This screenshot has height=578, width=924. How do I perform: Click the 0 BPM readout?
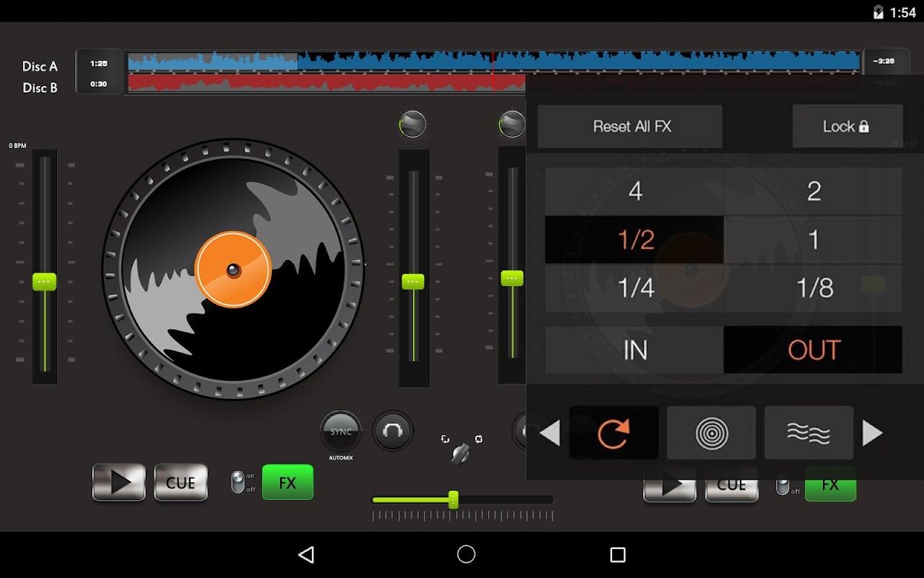[x=18, y=146]
